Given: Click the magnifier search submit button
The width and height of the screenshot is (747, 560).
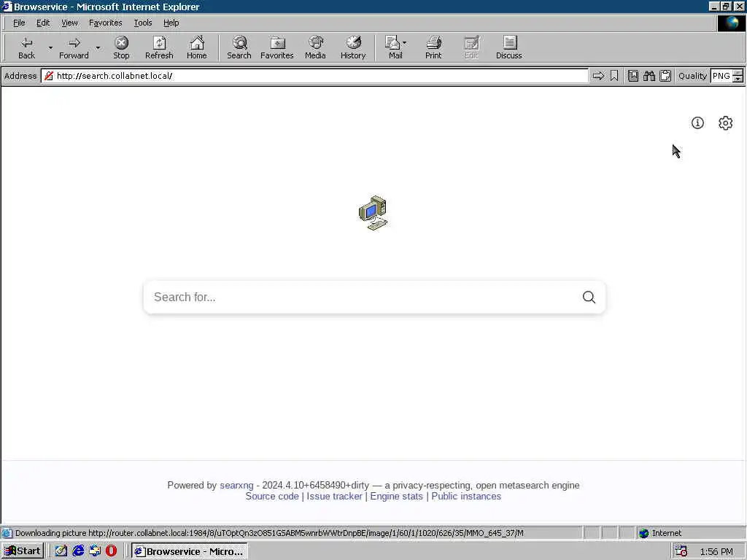Looking at the screenshot, I should [x=589, y=297].
